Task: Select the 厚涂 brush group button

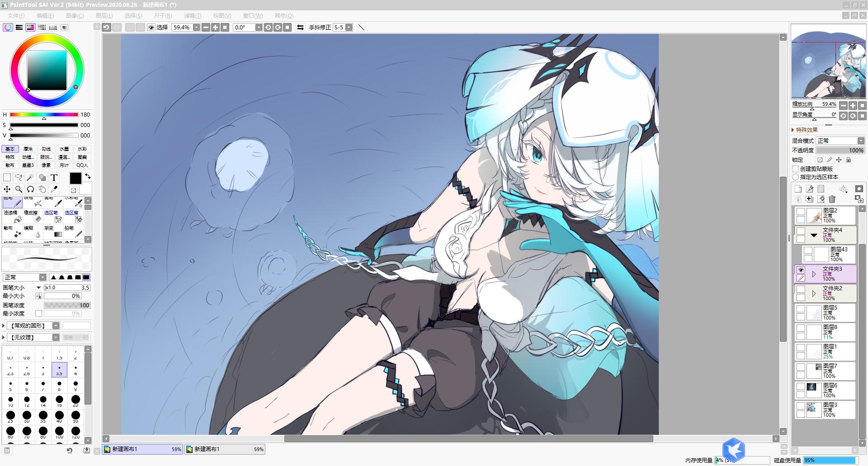Action: (x=28, y=149)
